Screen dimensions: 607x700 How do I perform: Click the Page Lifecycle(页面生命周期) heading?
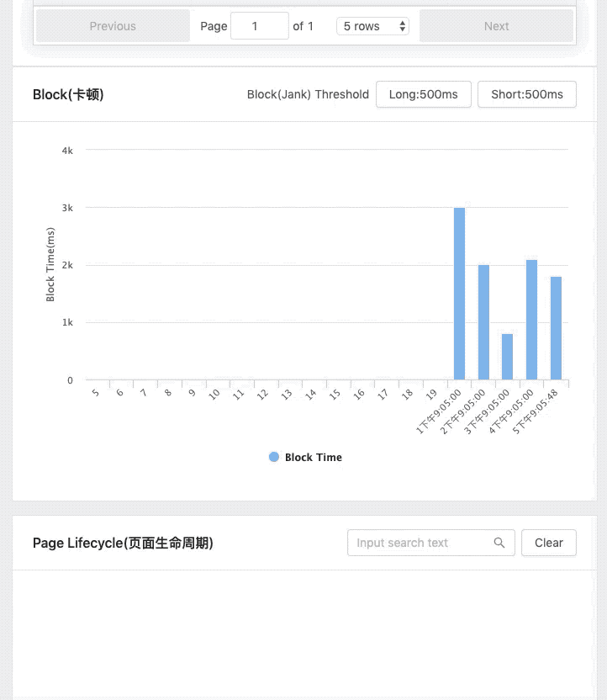click(x=123, y=543)
